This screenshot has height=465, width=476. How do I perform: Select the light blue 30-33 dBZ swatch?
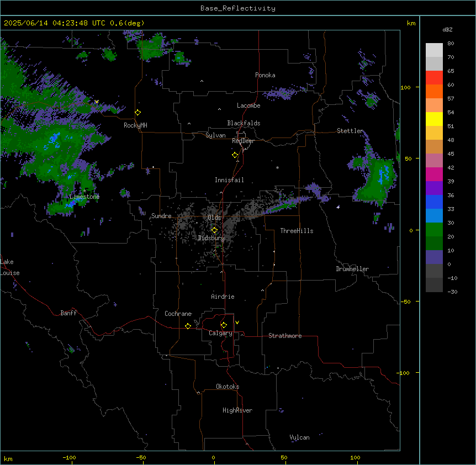(x=434, y=216)
